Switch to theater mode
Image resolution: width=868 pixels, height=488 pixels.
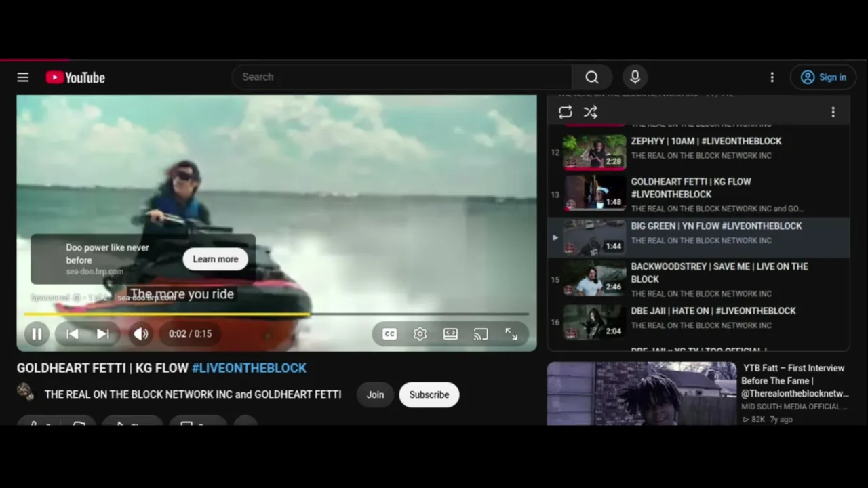point(450,333)
